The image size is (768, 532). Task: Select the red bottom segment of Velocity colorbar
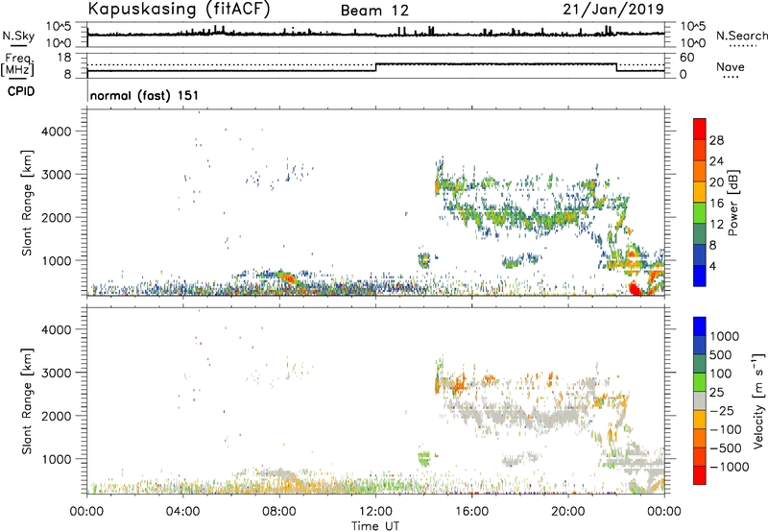700,475
